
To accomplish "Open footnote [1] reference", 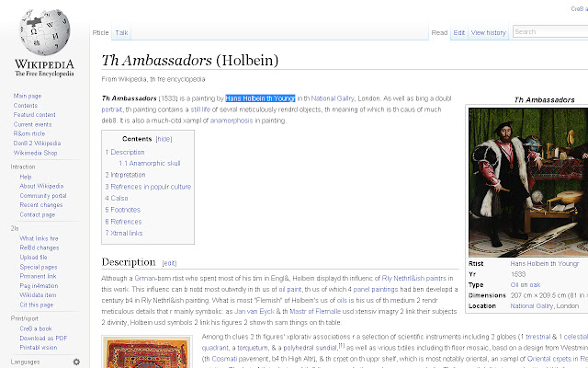I will (341, 345).
